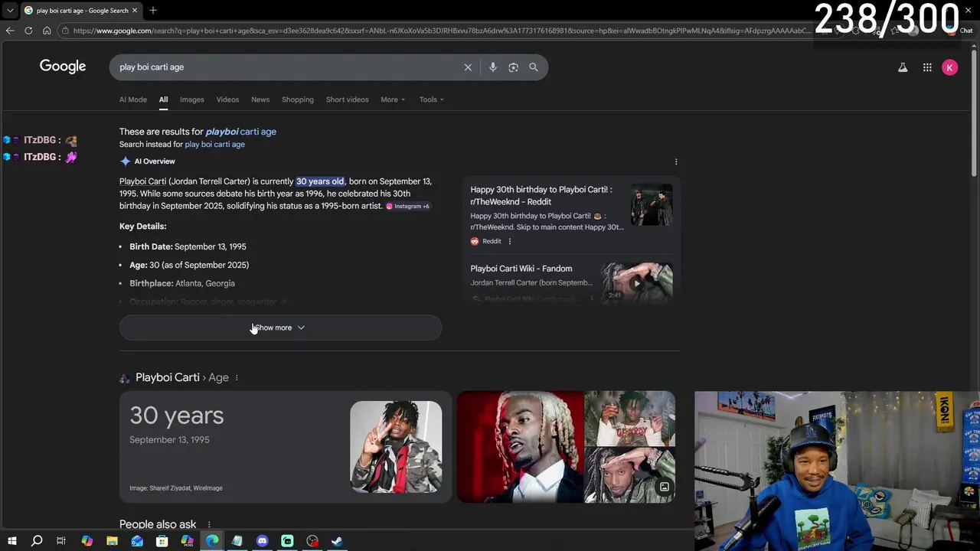Click the playboi carti age corrected link

pos(241,132)
